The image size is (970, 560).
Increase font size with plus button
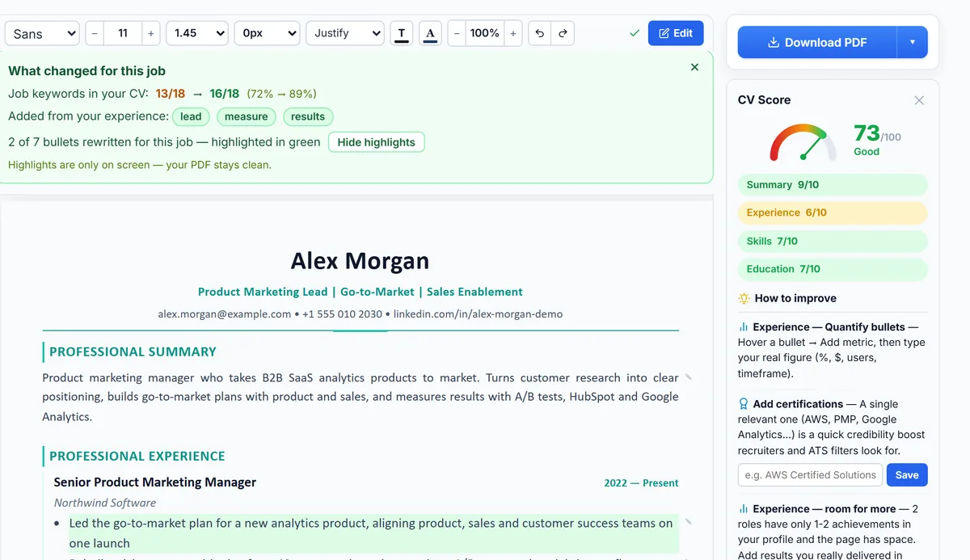pos(150,33)
